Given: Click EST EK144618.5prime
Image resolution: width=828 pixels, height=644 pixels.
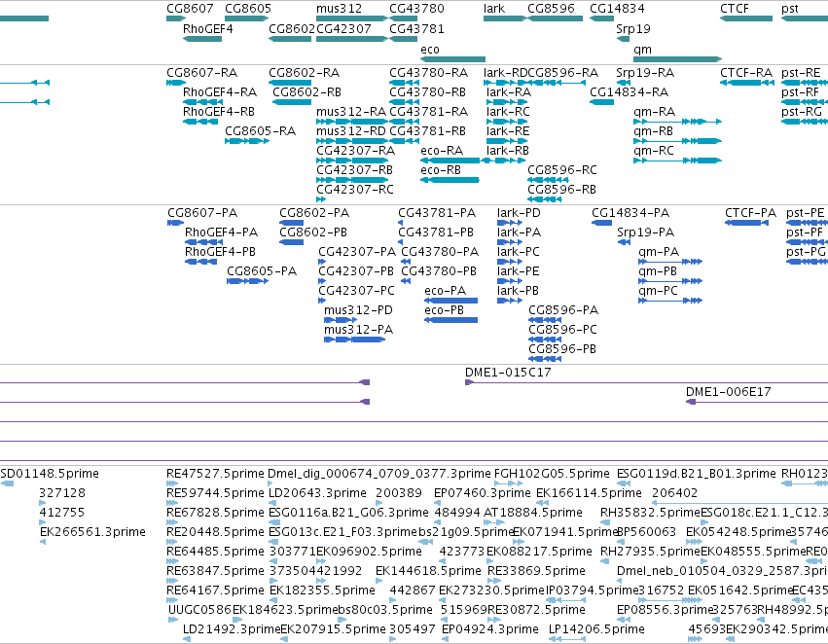Looking at the screenshot, I should tap(379, 581).
